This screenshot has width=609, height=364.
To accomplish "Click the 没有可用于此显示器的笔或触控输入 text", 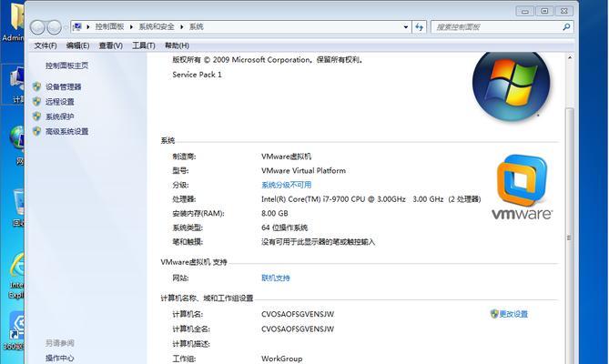I will click(x=318, y=242).
